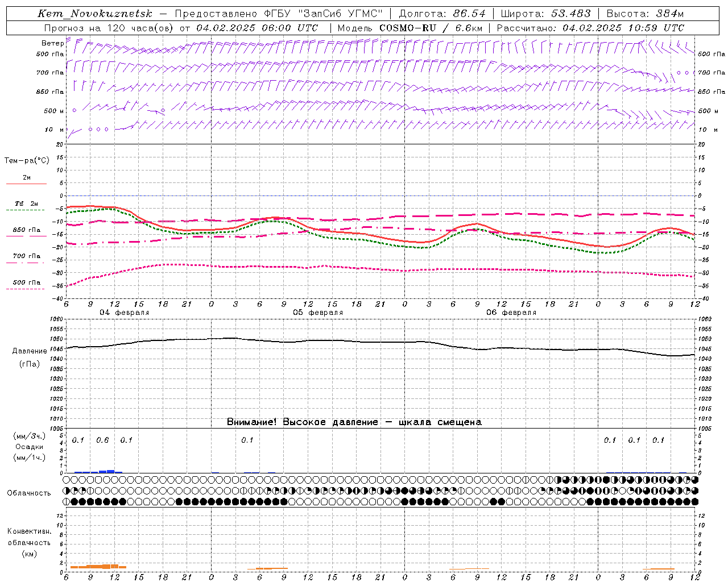
Task: Select the forecast start "04.02.2025 06:00 UTC"
Action: (257, 27)
